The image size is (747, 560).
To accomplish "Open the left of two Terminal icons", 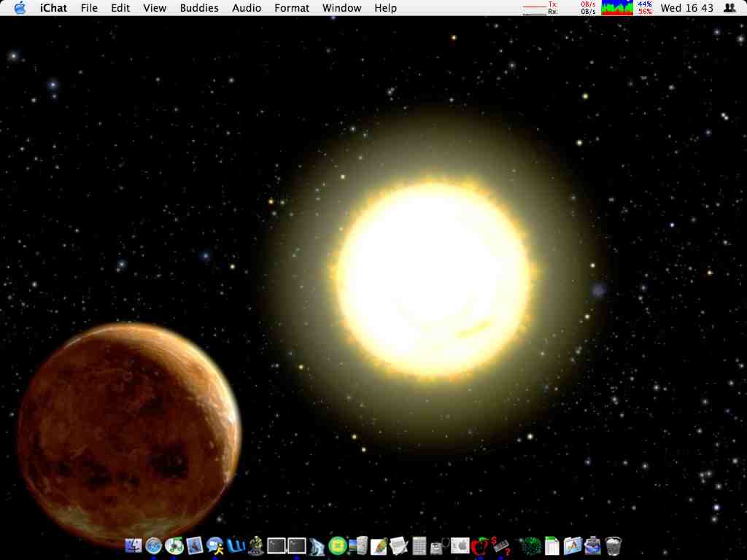I will tap(276, 545).
